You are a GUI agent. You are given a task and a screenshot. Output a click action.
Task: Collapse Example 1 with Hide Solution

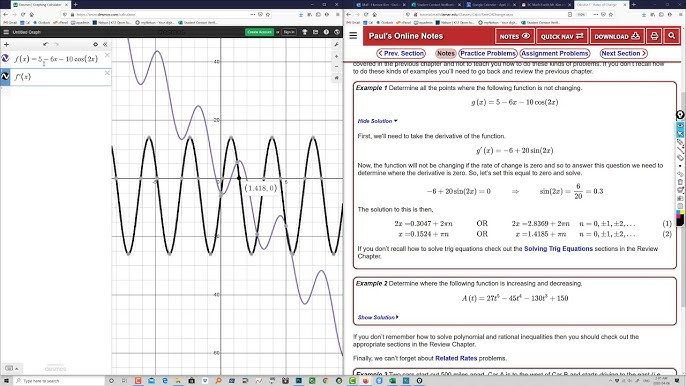tap(378, 121)
